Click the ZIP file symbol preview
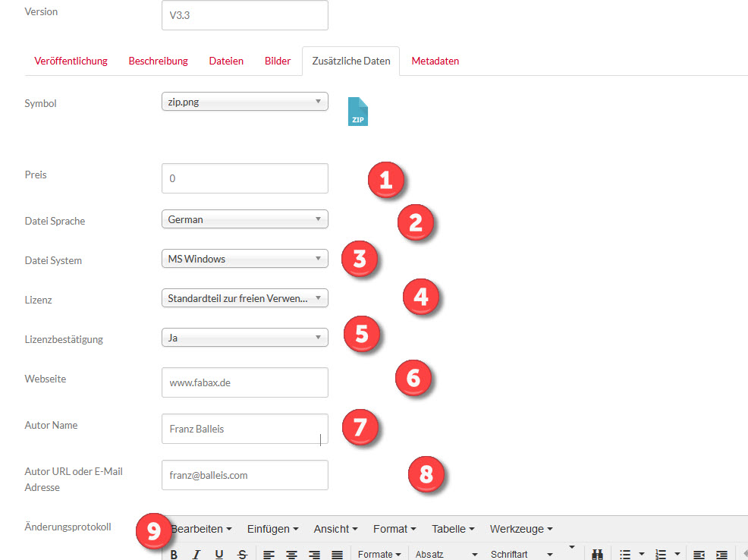 tap(358, 112)
